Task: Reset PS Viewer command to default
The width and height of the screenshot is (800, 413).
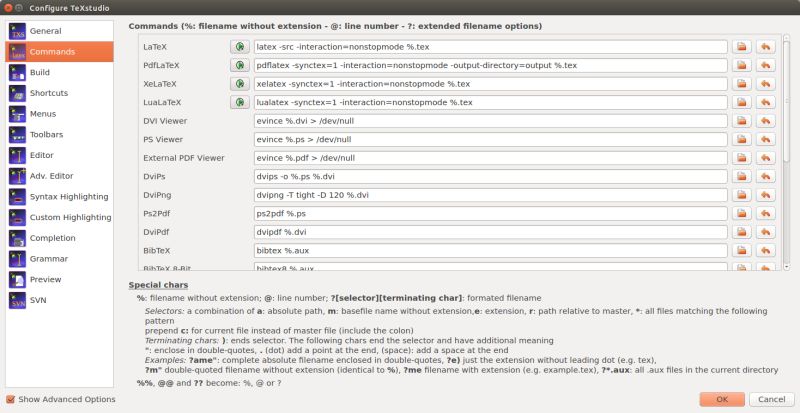Action: click(x=766, y=139)
